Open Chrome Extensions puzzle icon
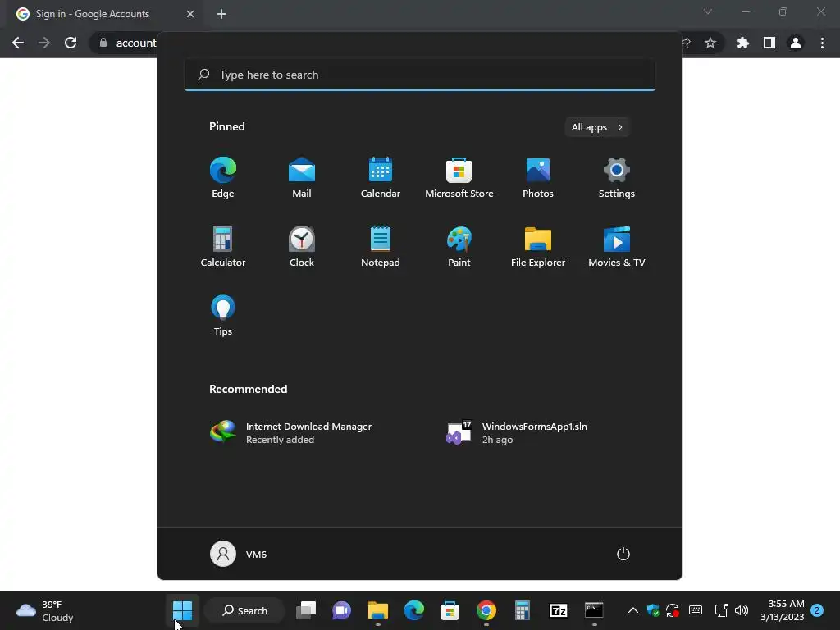Image resolution: width=840 pixels, height=630 pixels. [742, 43]
